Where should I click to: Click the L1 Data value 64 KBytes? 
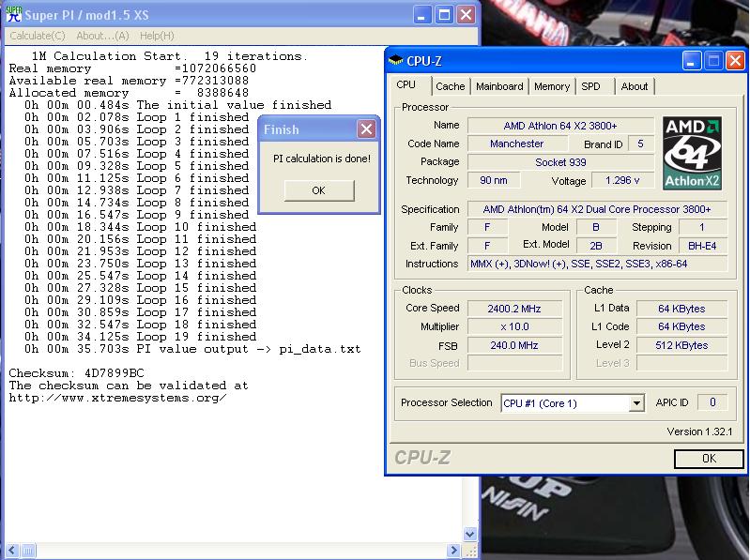point(681,309)
